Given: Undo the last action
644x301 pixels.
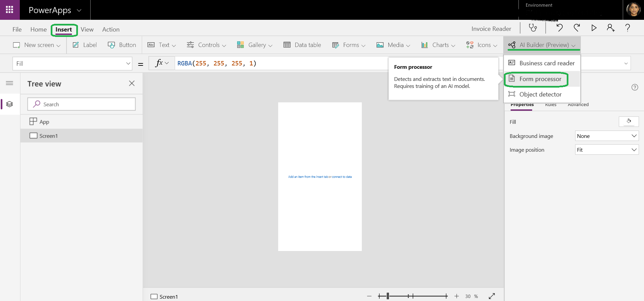Looking at the screenshot, I should tap(559, 28).
